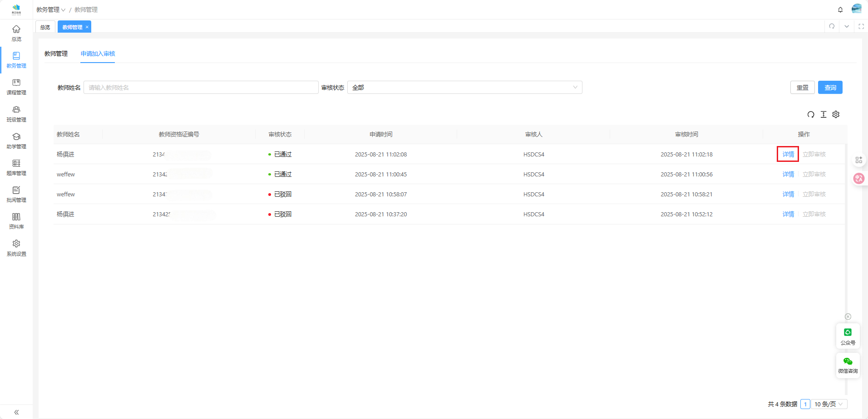Open 班级管理 in the sidebar
The width and height of the screenshot is (868, 419).
(16, 113)
